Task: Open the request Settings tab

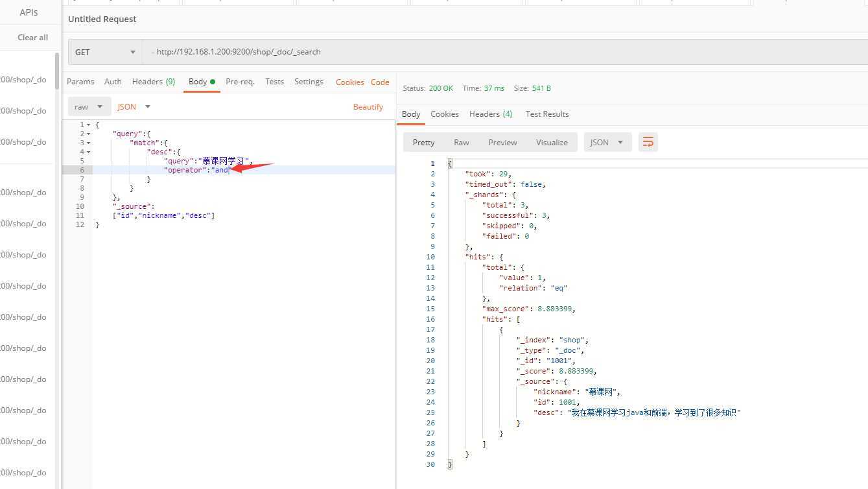Action: coord(309,82)
